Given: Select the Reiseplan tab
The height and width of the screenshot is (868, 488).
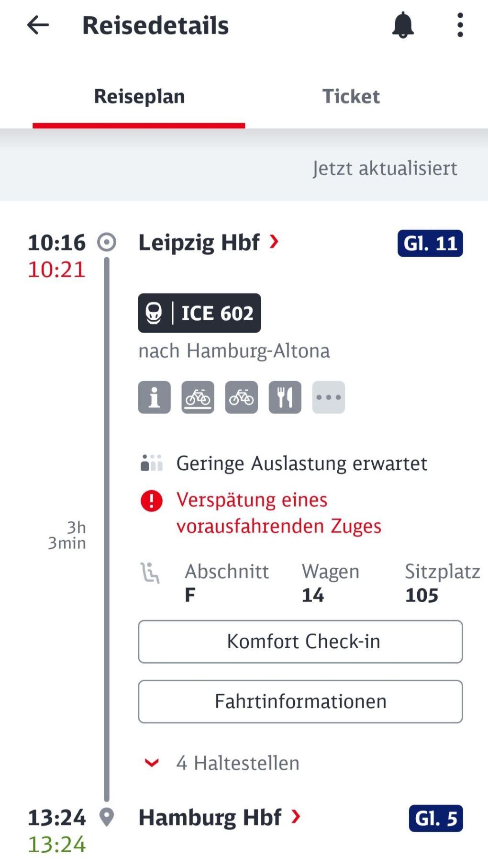Looking at the screenshot, I should [139, 96].
